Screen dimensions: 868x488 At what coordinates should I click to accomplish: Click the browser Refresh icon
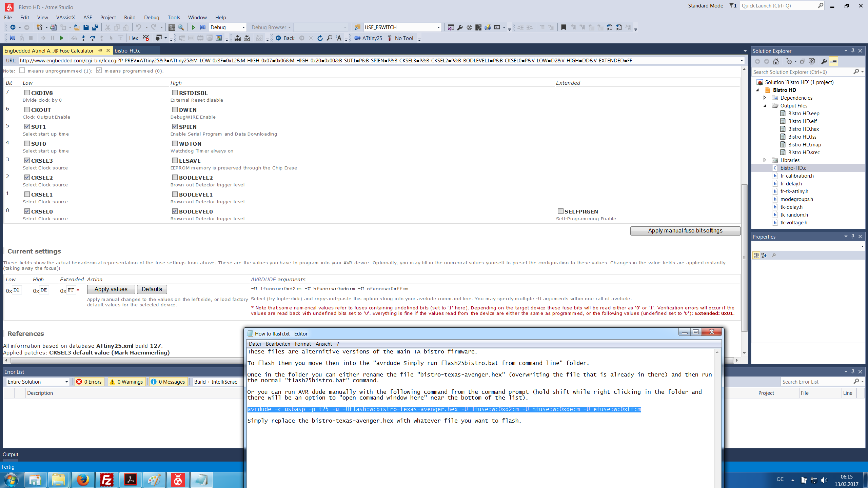pyautogui.click(x=320, y=38)
